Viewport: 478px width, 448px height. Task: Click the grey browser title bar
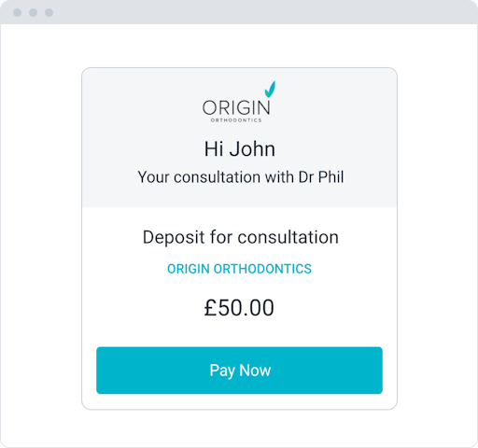click(x=239, y=12)
